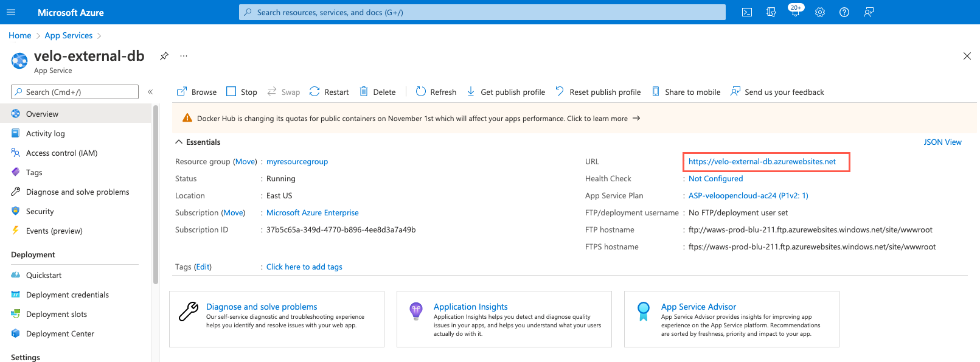Click Share to mobile

[x=686, y=92]
